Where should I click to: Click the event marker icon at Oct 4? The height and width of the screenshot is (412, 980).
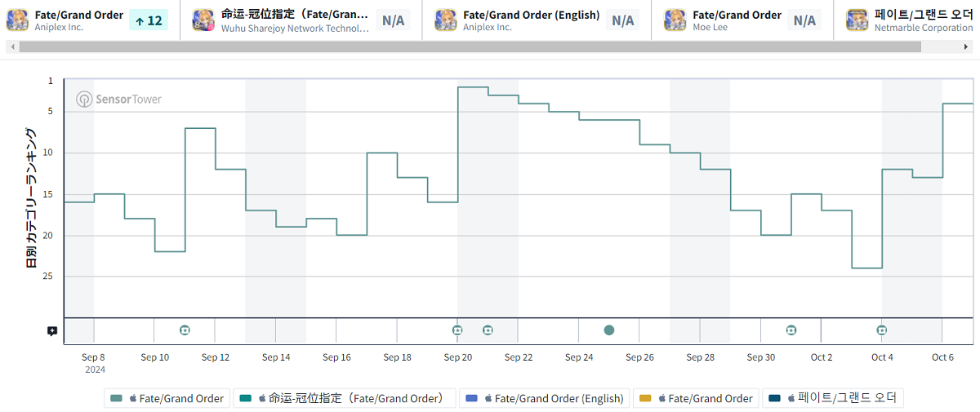(x=882, y=330)
